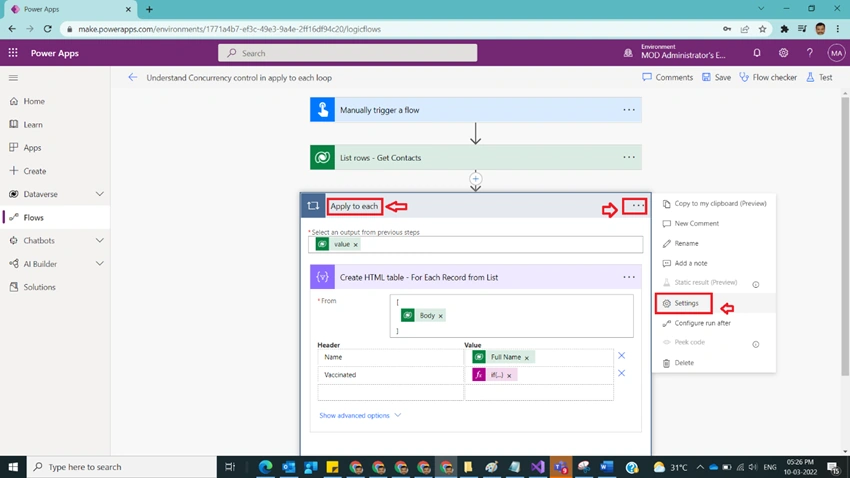Open Microsoft Edge from taskbar
The width and height of the screenshot is (850, 478).
click(x=266, y=467)
